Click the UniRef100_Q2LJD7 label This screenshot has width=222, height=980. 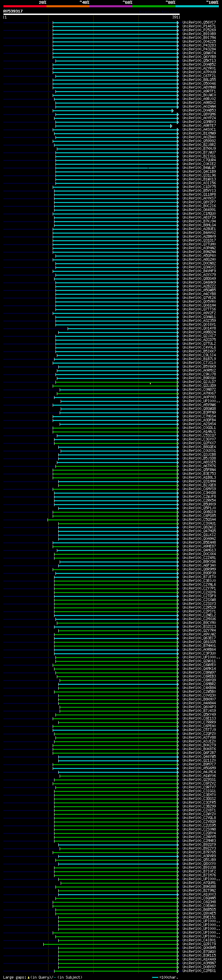pyautogui.click(x=199, y=382)
